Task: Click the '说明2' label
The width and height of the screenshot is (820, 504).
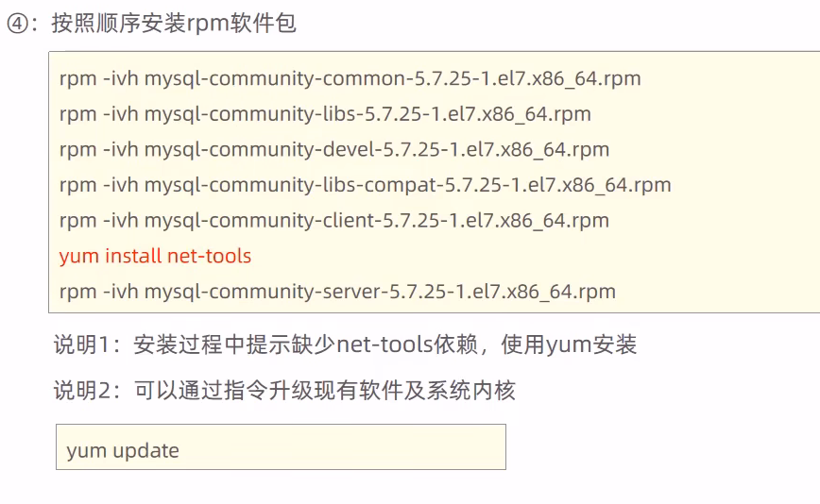Action: pos(82,390)
